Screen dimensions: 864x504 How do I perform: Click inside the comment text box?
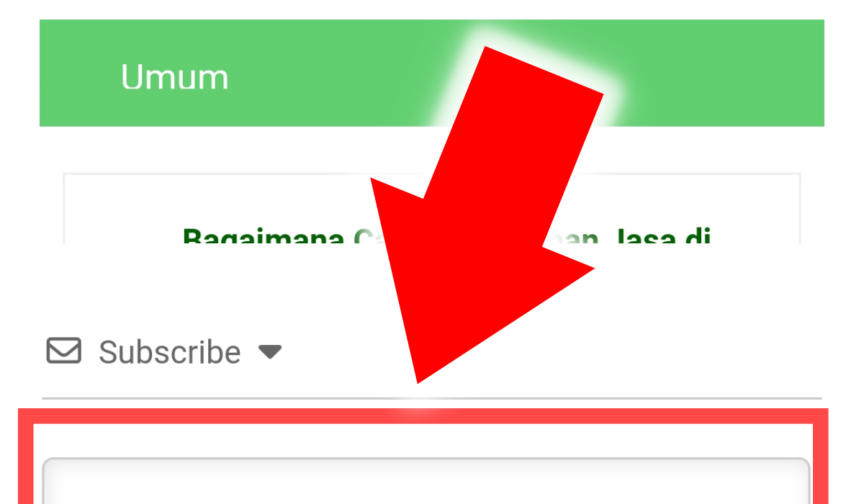(426, 481)
